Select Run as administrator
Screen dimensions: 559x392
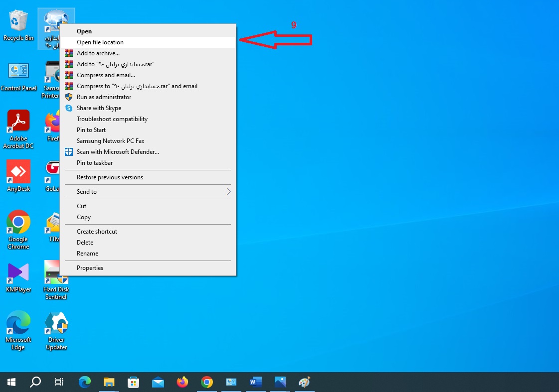pyautogui.click(x=148, y=97)
